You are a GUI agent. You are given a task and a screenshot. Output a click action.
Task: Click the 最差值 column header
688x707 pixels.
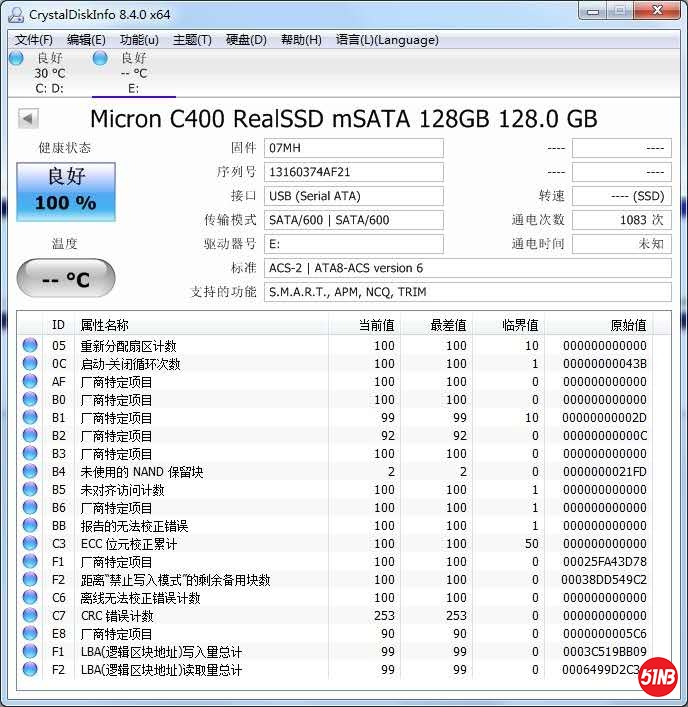(x=437, y=325)
